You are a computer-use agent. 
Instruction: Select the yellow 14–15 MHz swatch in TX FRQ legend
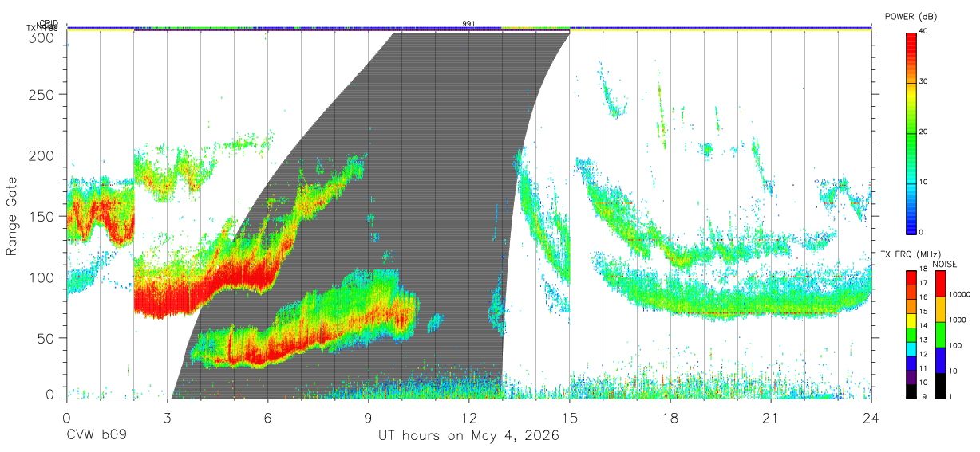tap(911, 320)
